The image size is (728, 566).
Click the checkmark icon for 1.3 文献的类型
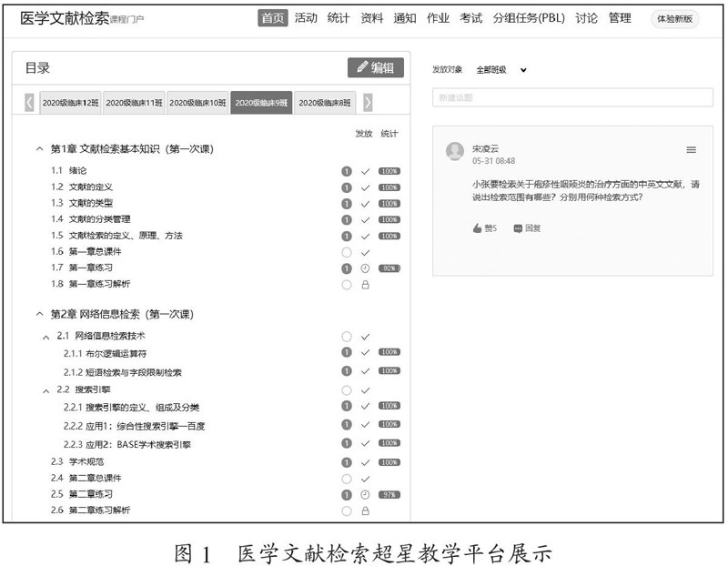366,204
